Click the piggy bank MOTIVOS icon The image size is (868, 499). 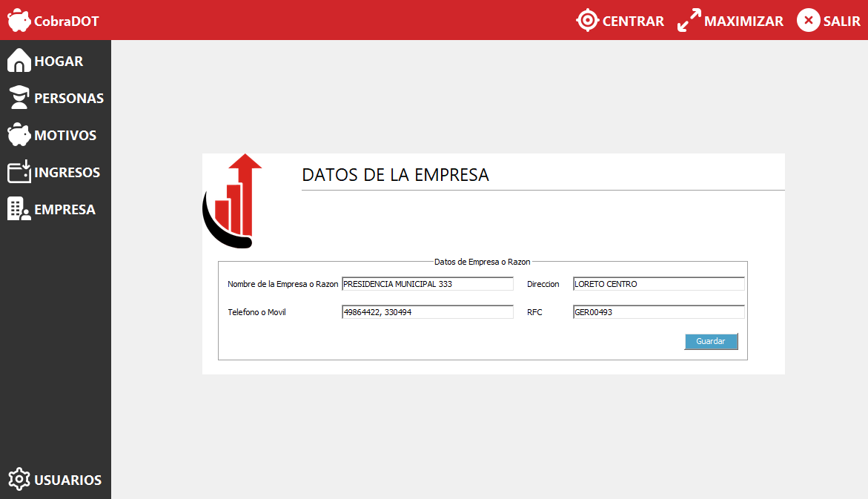[19, 135]
